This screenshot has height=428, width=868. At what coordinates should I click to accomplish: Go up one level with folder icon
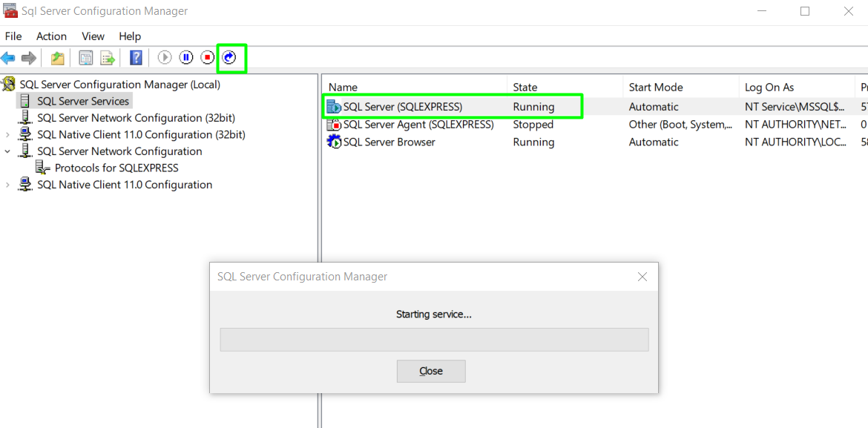pyautogui.click(x=58, y=58)
